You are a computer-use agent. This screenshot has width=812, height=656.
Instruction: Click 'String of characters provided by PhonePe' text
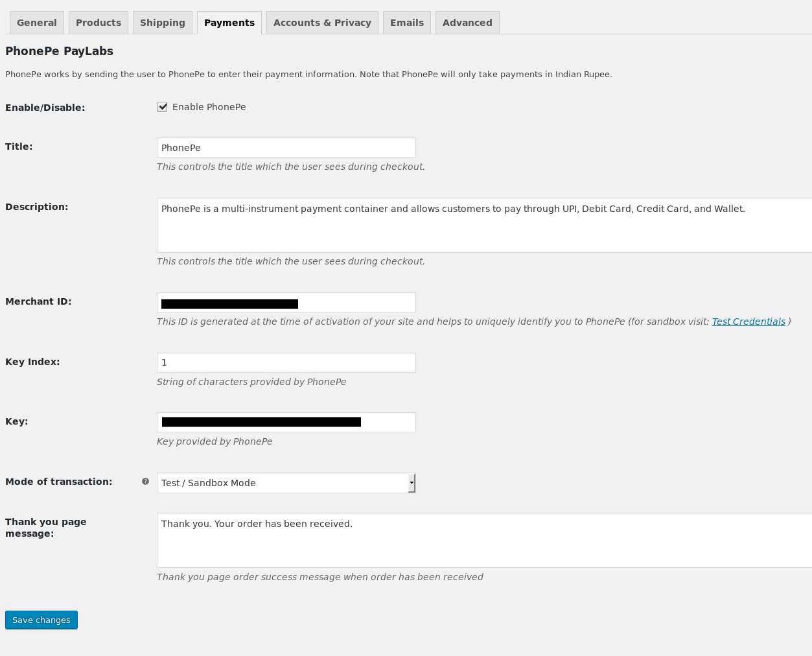[x=251, y=382]
